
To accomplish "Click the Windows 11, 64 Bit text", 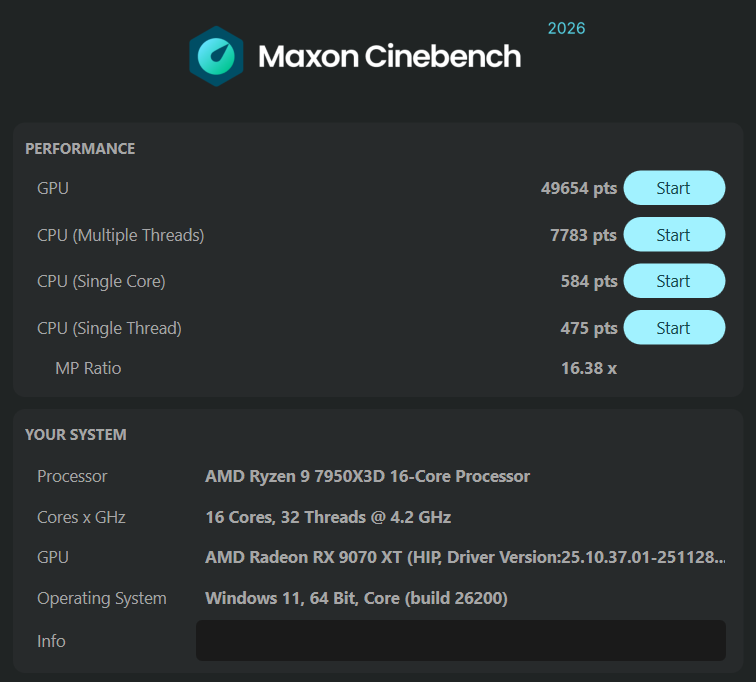I will [x=356, y=598].
